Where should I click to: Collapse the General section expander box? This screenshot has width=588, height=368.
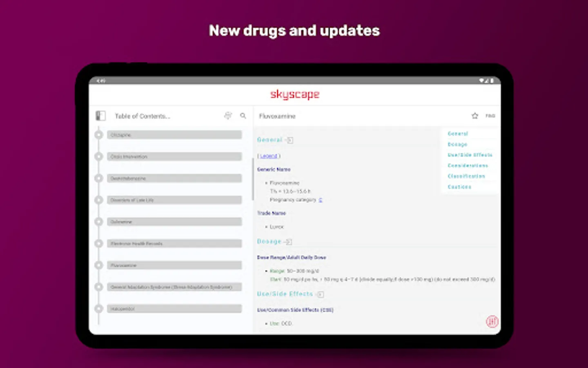point(290,140)
